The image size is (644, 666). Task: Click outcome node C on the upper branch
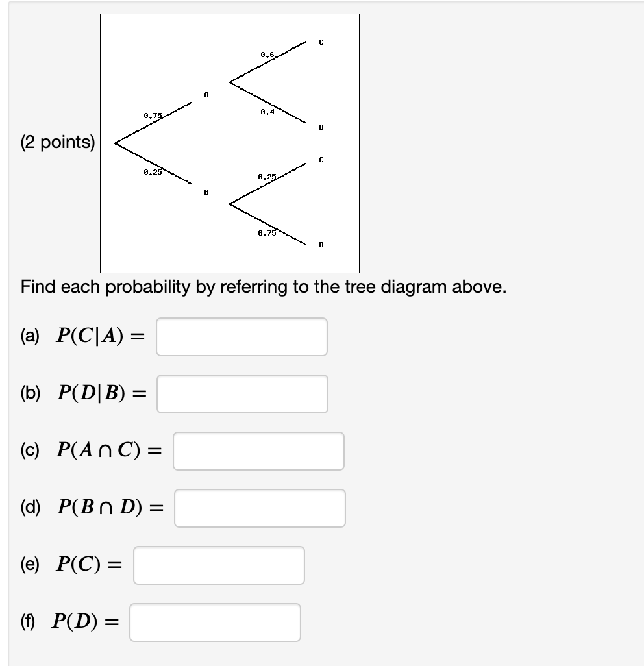click(x=319, y=42)
